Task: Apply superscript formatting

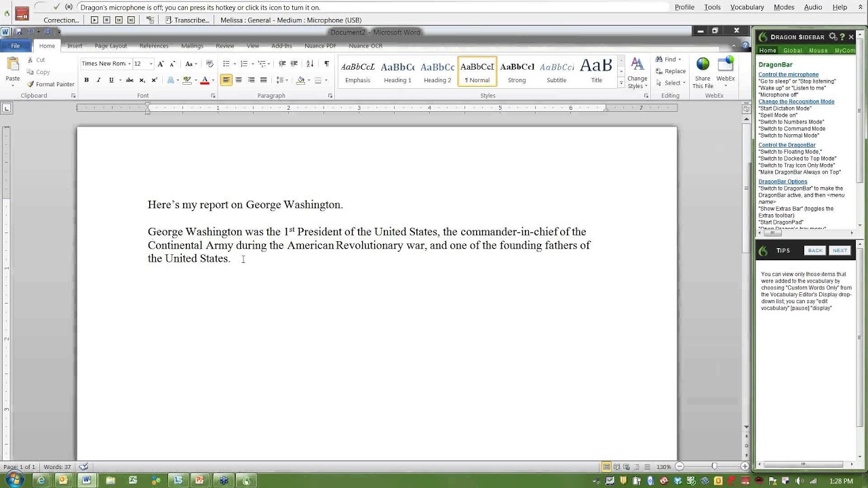Action: click(x=154, y=80)
